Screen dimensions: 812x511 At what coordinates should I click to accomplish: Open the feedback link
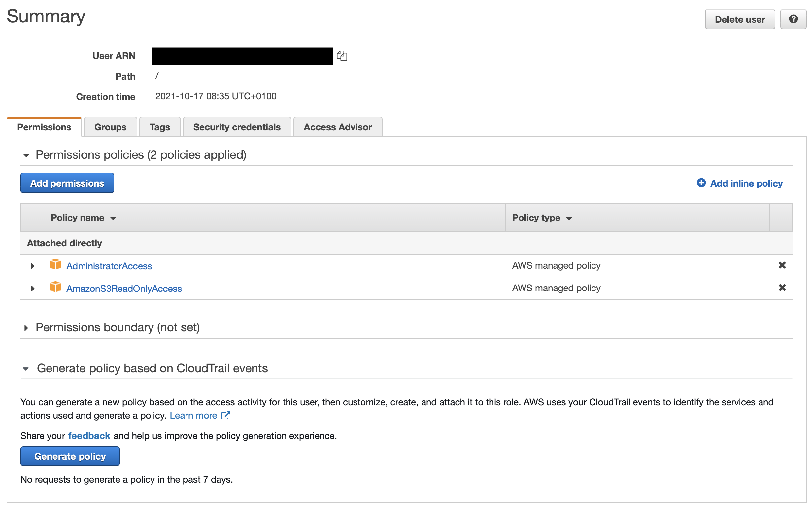coord(89,436)
